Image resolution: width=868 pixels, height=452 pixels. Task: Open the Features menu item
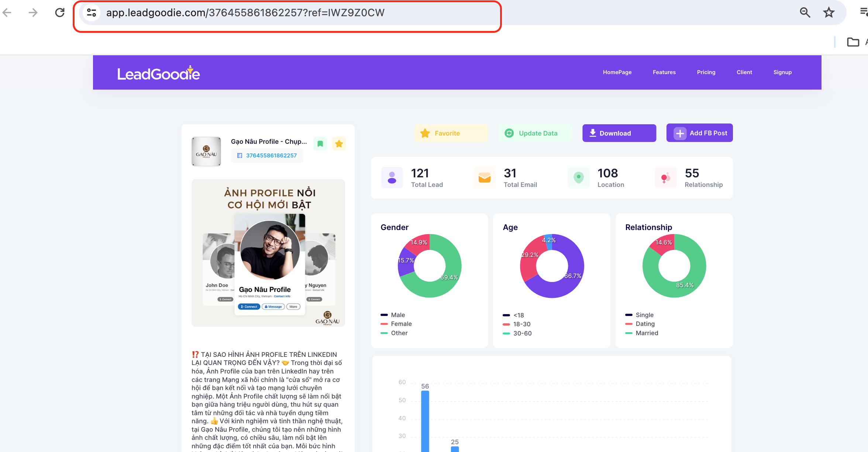[664, 72]
